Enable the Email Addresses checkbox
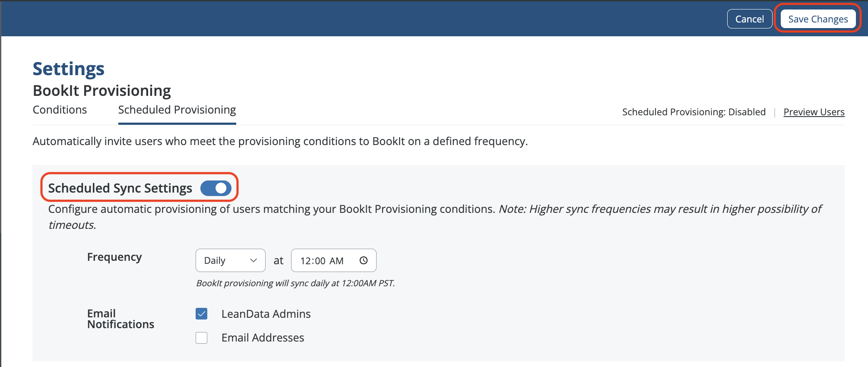 coord(202,338)
